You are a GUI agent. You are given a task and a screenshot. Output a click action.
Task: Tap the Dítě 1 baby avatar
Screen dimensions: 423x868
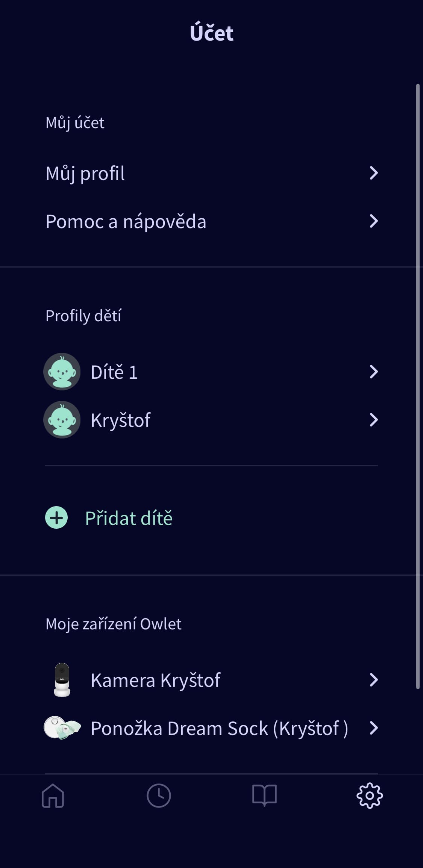tap(62, 372)
